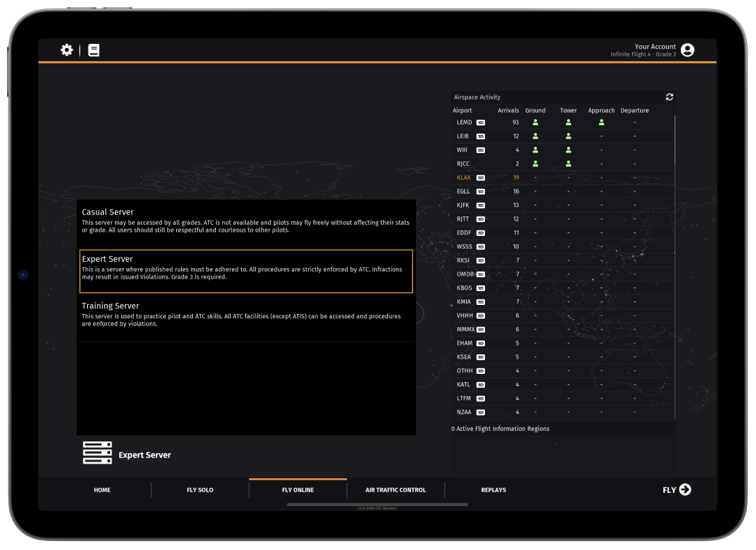Click the Expert Server rack icon
Viewport: 756px width, 550px height.
[x=97, y=453]
